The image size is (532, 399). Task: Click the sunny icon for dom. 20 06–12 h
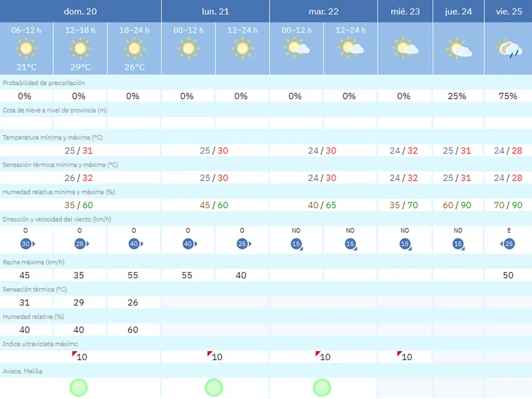click(x=26, y=49)
